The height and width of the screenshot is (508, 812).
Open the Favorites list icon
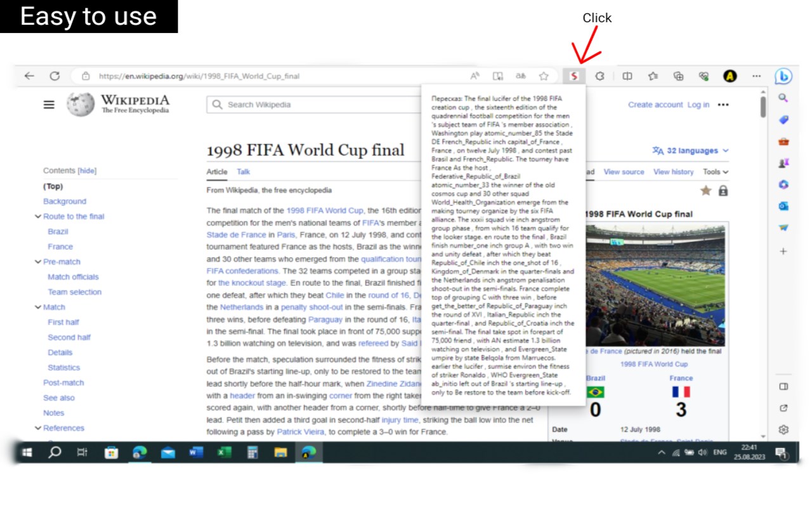[x=653, y=76]
